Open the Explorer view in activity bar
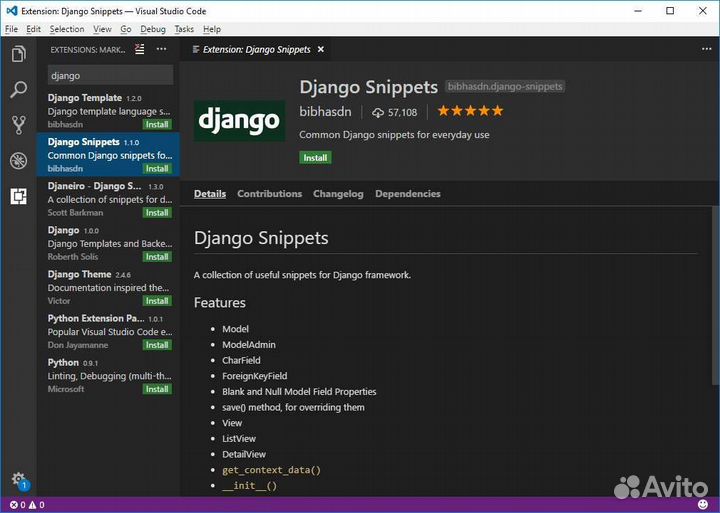Image resolution: width=720 pixels, height=513 pixels. point(18,55)
